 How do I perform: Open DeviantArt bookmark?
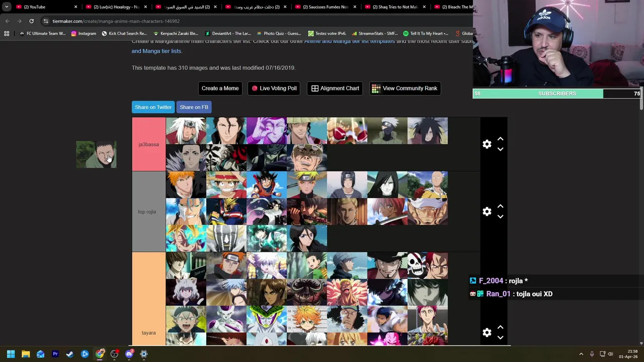pyautogui.click(x=227, y=34)
